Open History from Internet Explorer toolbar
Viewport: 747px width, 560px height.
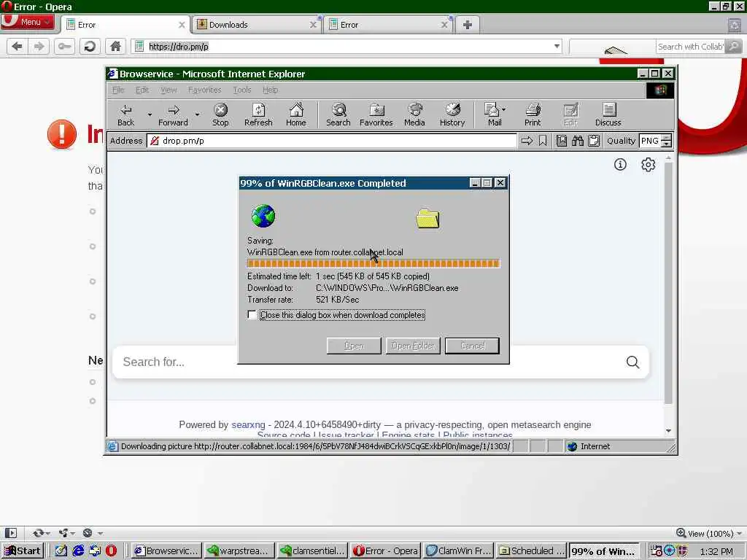click(452, 114)
